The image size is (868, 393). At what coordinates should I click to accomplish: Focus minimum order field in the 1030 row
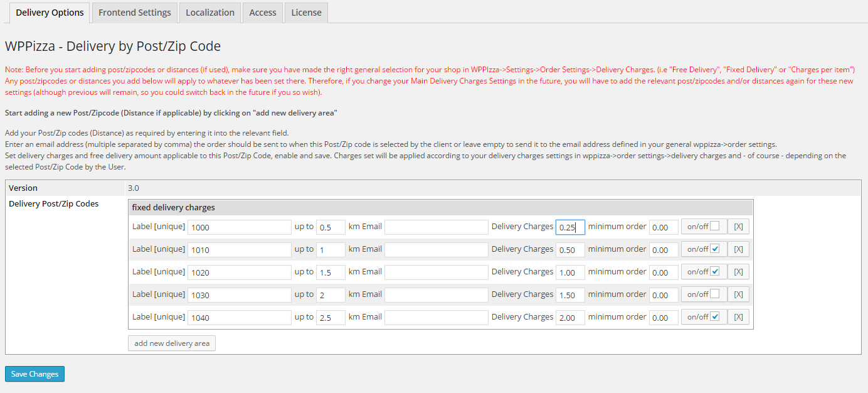click(664, 295)
